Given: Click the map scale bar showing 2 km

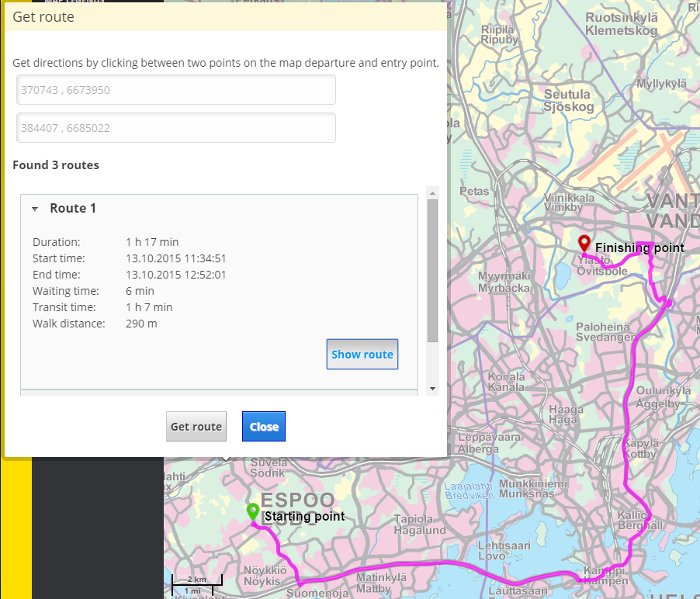Looking at the screenshot, I should click(x=196, y=580).
